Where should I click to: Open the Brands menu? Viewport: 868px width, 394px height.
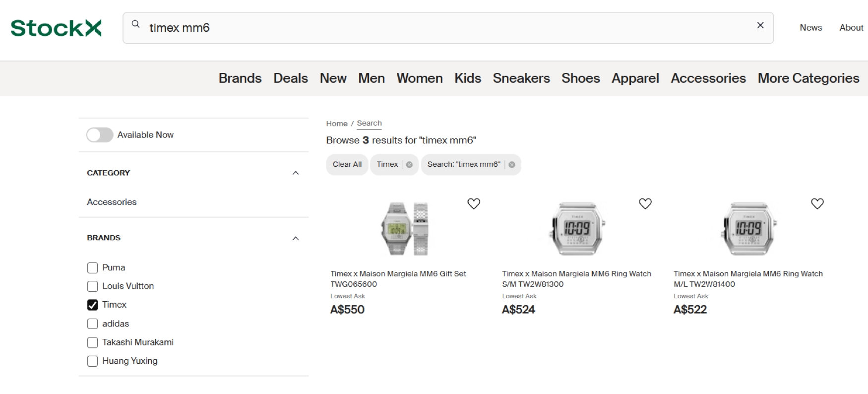coord(240,78)
